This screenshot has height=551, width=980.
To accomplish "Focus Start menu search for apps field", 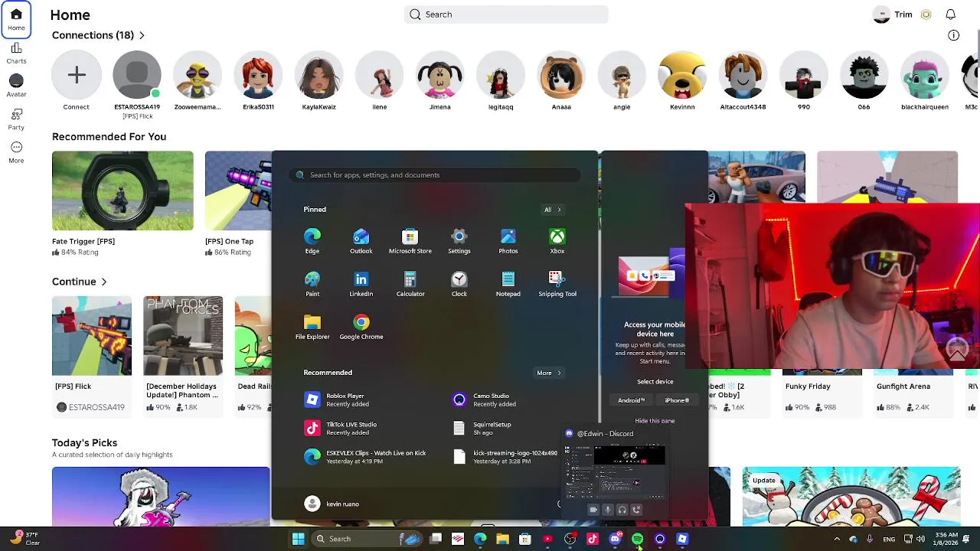I will 434,175.
